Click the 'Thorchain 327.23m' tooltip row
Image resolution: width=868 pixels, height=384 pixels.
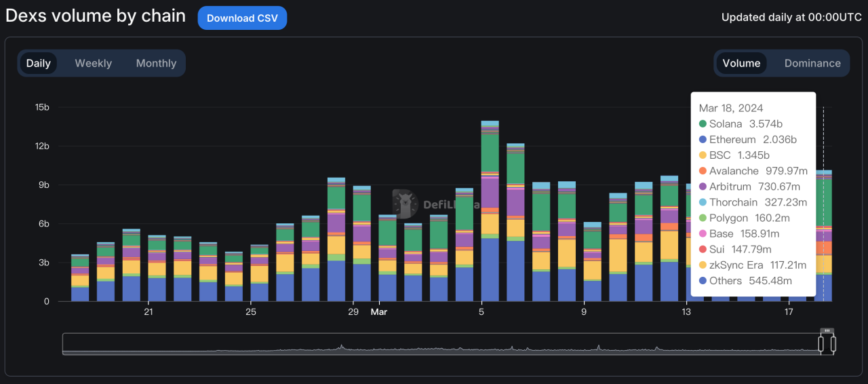753,202
